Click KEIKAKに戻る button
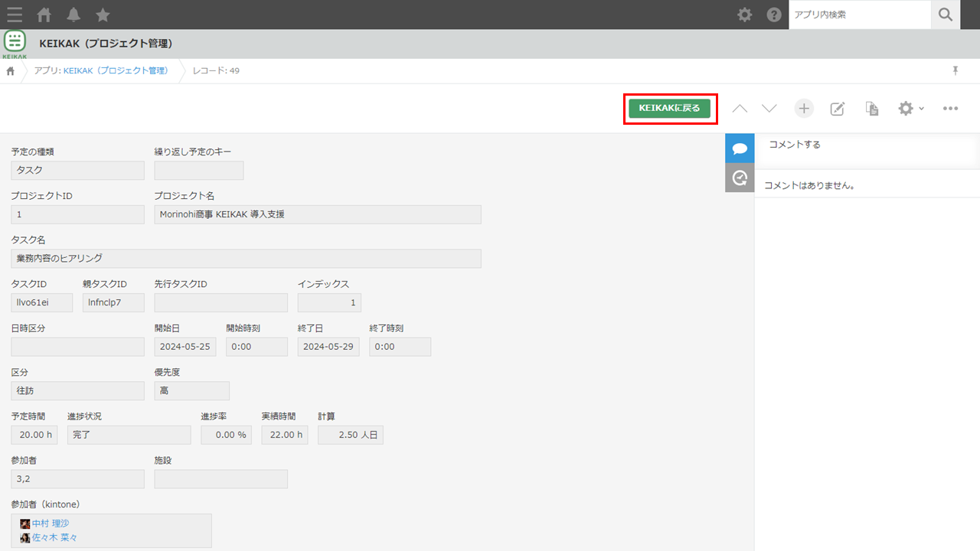The height and width of the screenshot is (551, 980). tap(670, 109)
